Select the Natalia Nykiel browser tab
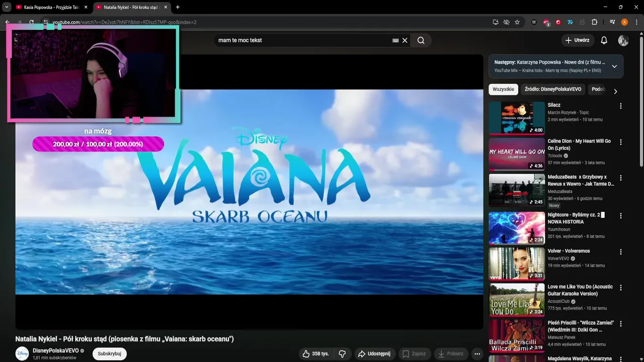Screen dimensions: 644x362 tap(131, 7)
